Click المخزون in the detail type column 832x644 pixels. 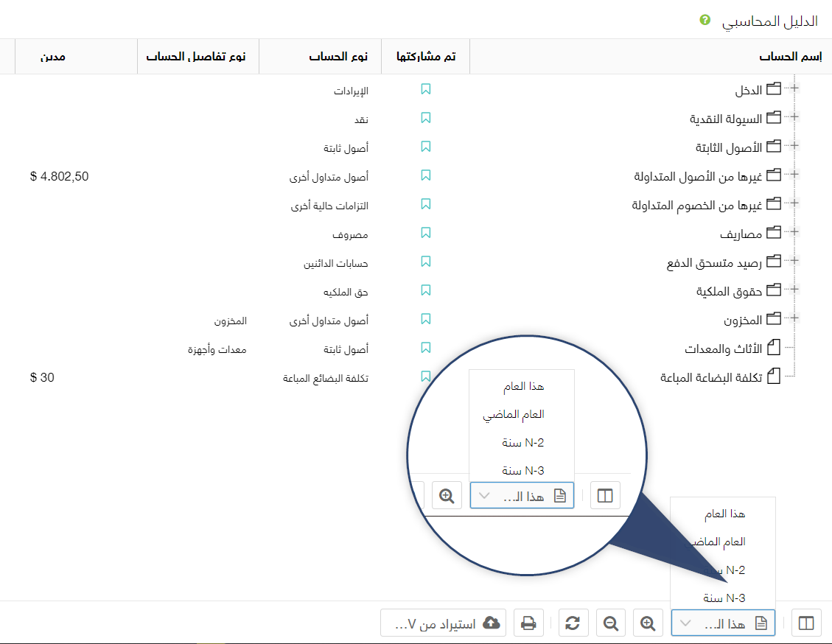pyautogui.click(x=230, y=321)
